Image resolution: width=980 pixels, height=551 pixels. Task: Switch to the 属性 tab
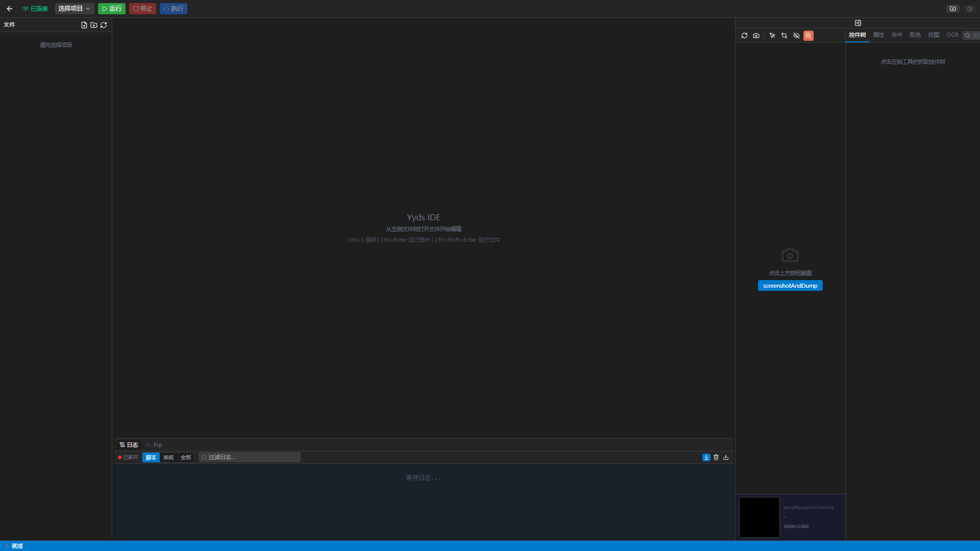click(x=878, y=35)
